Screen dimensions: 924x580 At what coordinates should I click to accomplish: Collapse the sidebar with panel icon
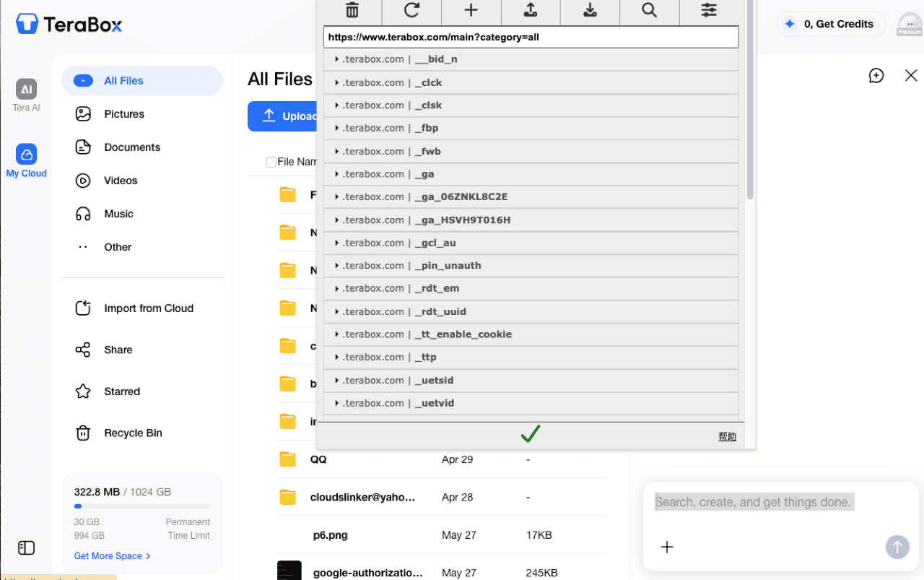(x=26, y=547)
